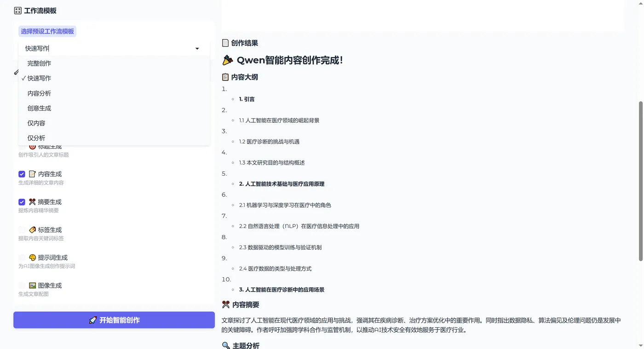Select the 内容分析 option
This screenshot has height=349, width=644.
click(39, 93)
